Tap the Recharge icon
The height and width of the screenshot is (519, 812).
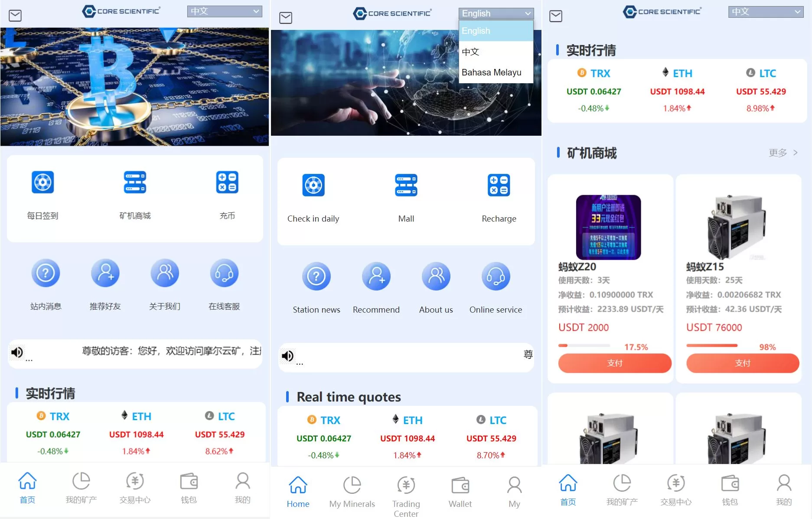499,185
